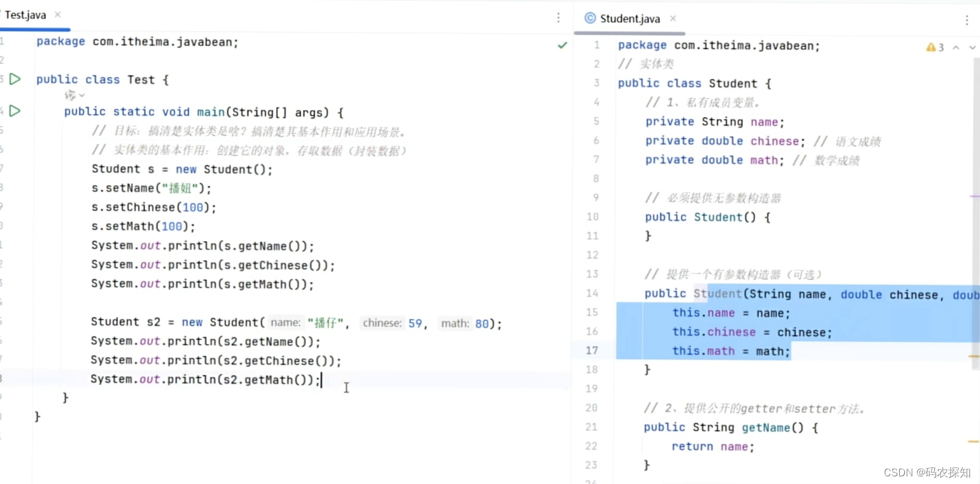The image size is (980, 484).
Task: Click '// 数学成绩' trailing comment
Action: 826,160
